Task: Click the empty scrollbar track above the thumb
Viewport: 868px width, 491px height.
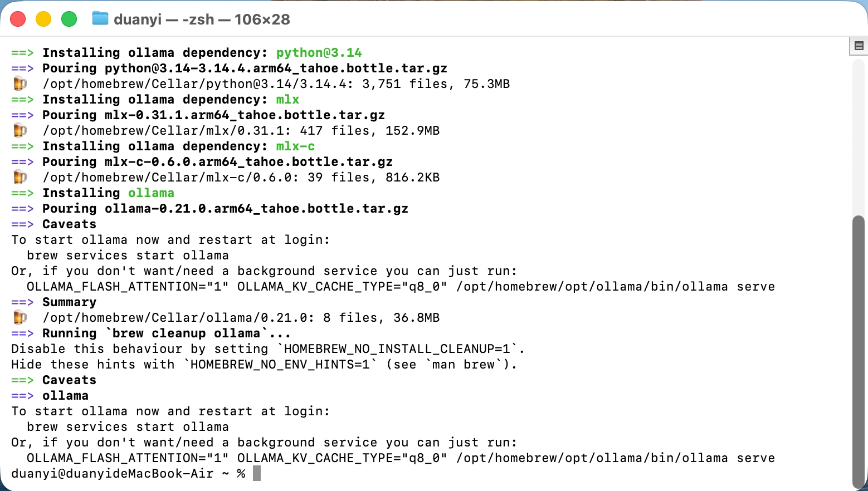Action: 859,136
